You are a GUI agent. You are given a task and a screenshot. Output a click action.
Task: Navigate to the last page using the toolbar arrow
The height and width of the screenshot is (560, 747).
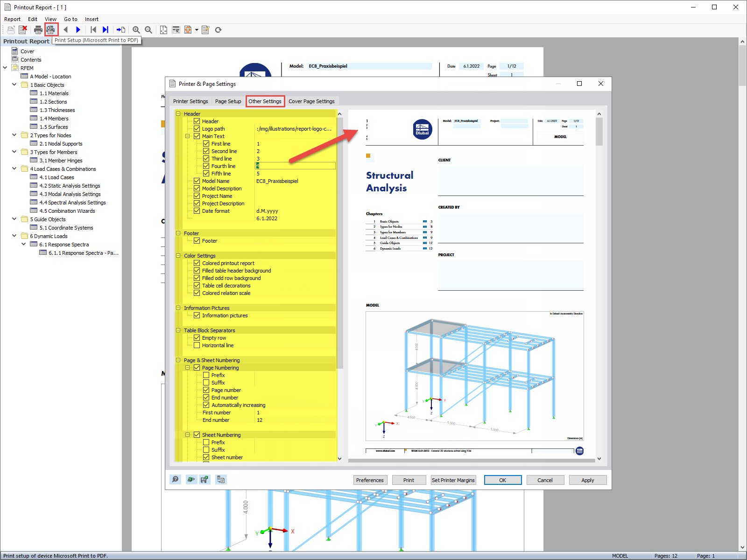pyautogui.click(x=105, y=29)
